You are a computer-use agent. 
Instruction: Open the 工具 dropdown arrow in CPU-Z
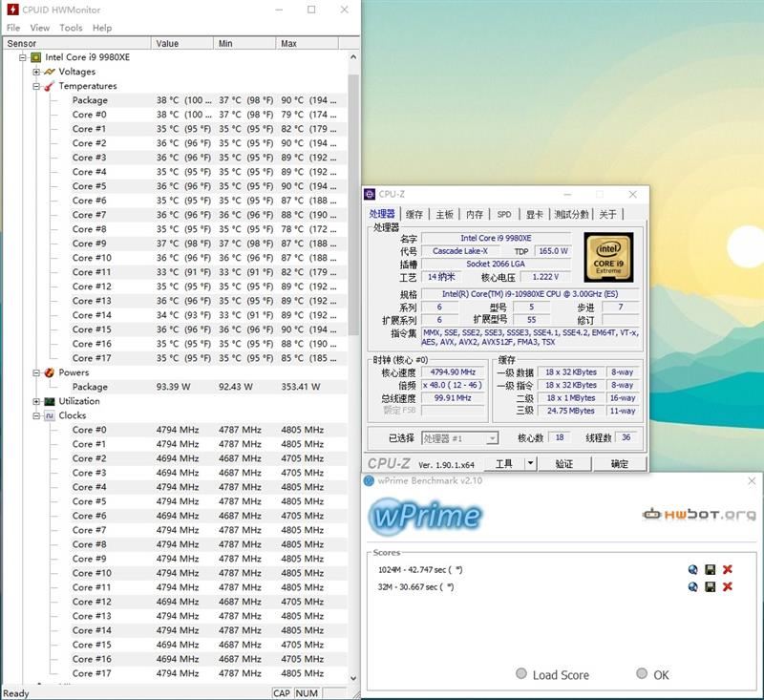[531, 464]
